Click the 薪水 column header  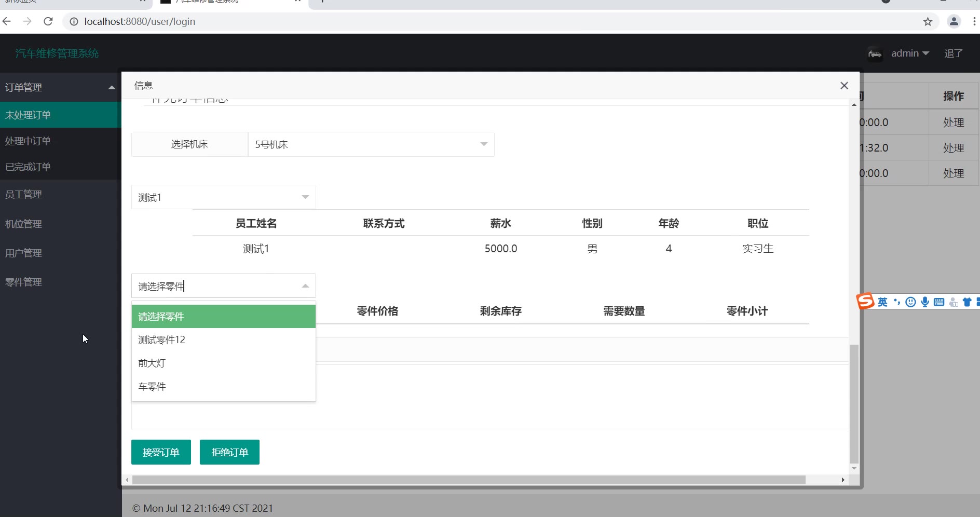501,223
